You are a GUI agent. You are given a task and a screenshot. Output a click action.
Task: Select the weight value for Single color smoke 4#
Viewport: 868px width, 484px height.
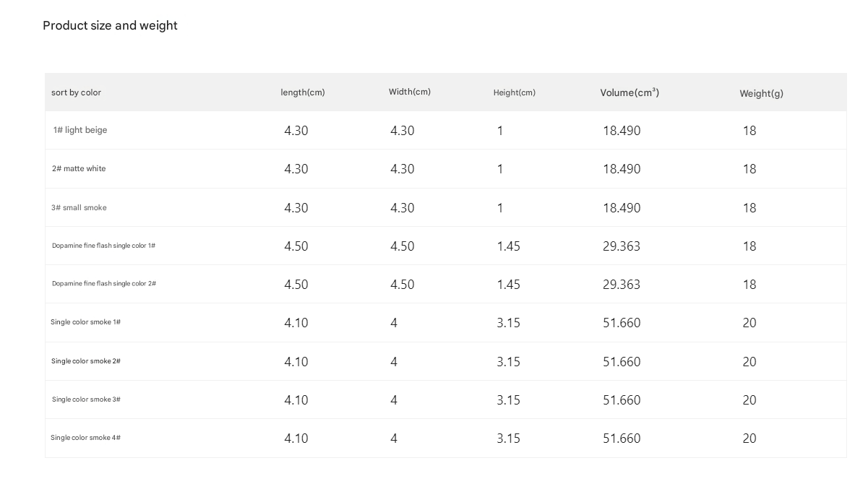point(749,438)
